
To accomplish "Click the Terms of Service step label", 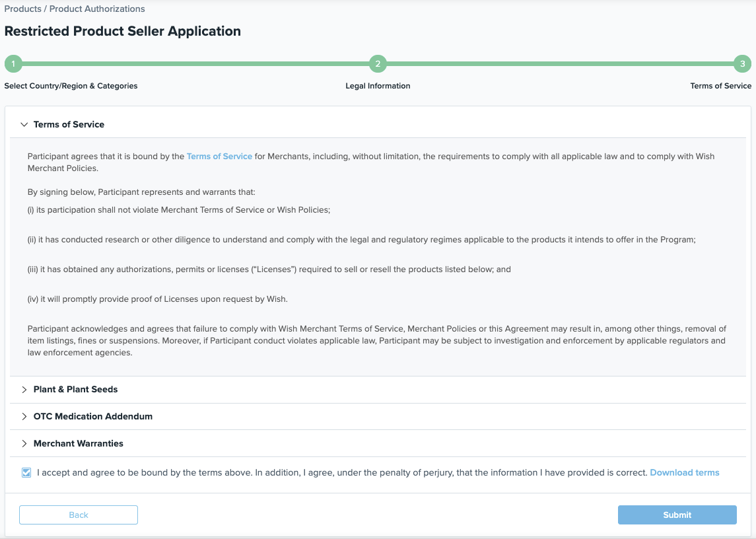I will 720,86.
